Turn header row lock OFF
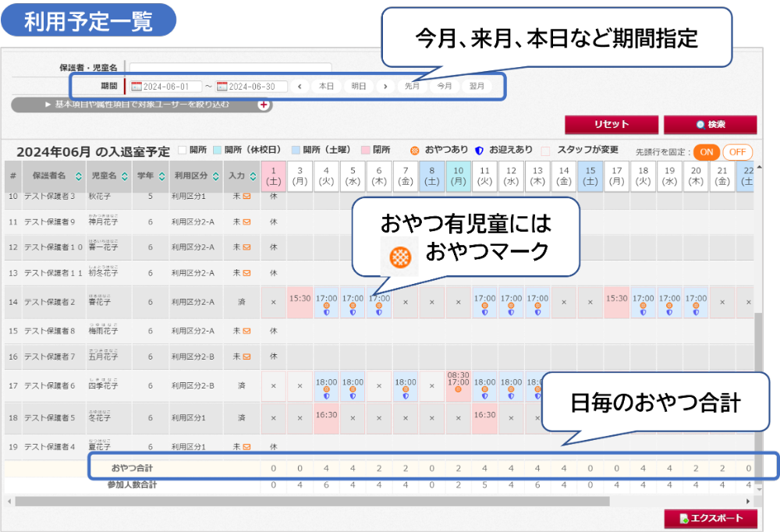The image size is (780, 532). point(737,152)
